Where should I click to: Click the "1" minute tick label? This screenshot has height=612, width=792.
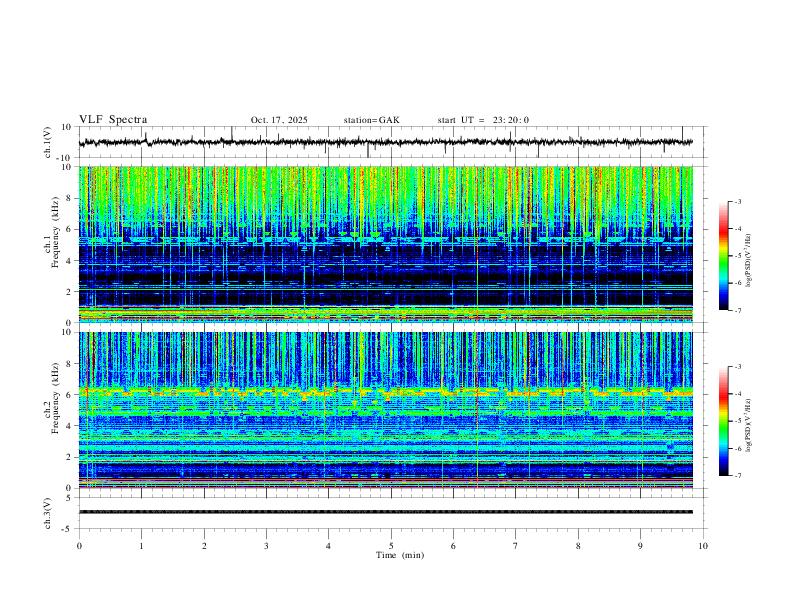141,546
